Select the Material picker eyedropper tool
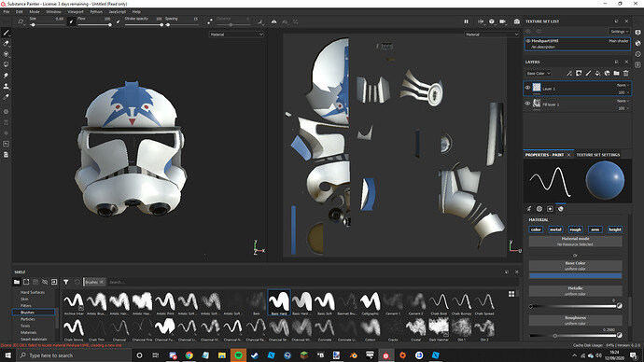The height and width of the screenshot is (362, 644). tap(6, 97)
